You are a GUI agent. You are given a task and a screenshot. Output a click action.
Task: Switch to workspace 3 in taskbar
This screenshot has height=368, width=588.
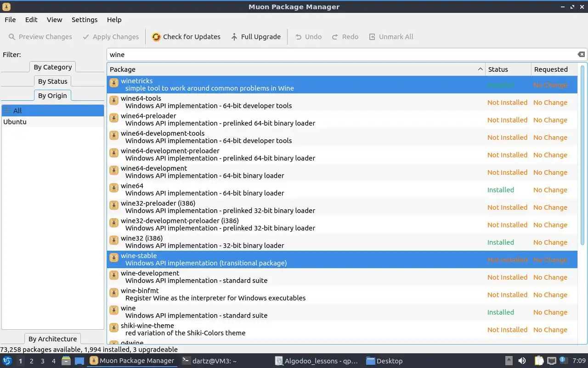(x=42, y=361)
